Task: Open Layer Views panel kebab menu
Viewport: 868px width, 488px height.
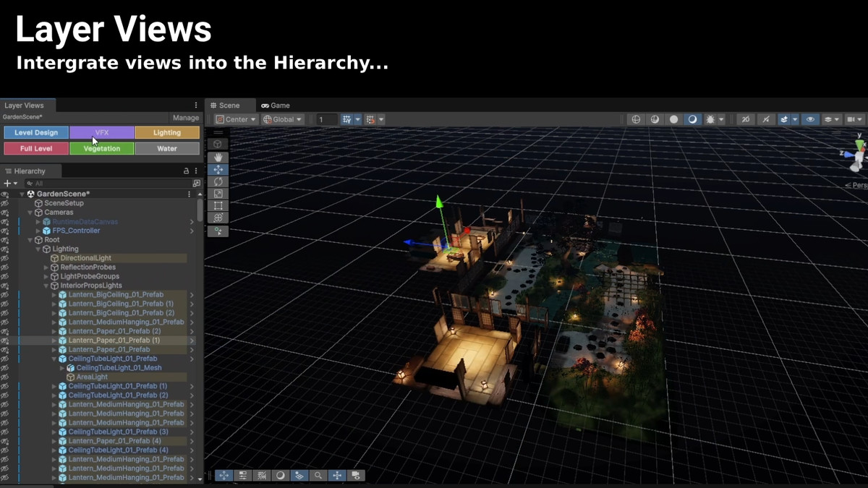Action: pos(195,106)
